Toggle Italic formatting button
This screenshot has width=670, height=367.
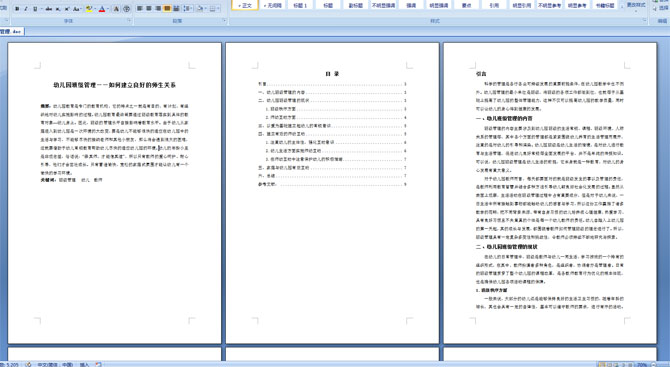point(26,9)
